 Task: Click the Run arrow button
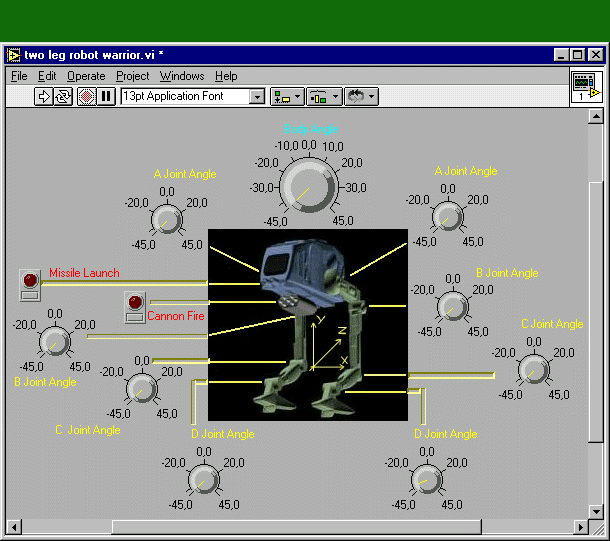coord(44,96)
